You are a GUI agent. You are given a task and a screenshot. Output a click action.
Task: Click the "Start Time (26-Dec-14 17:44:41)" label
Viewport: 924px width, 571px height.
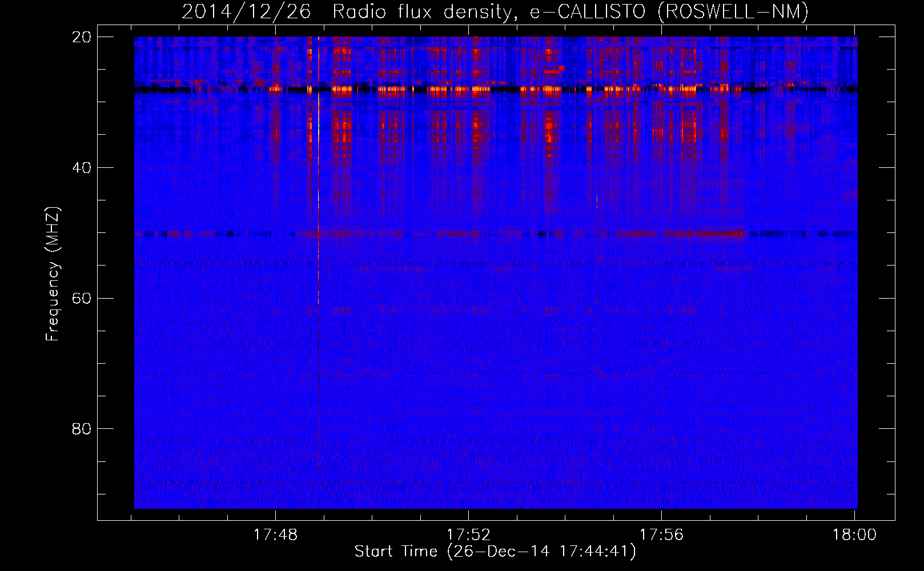coord(495,552)
